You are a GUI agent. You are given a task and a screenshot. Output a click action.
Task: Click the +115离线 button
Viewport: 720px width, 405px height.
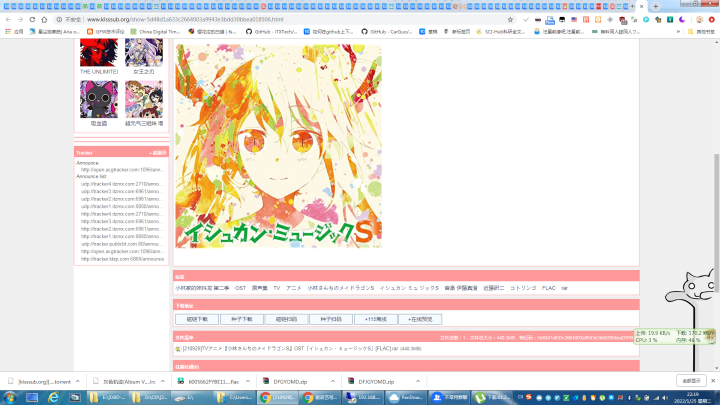[x=376, y=319]
